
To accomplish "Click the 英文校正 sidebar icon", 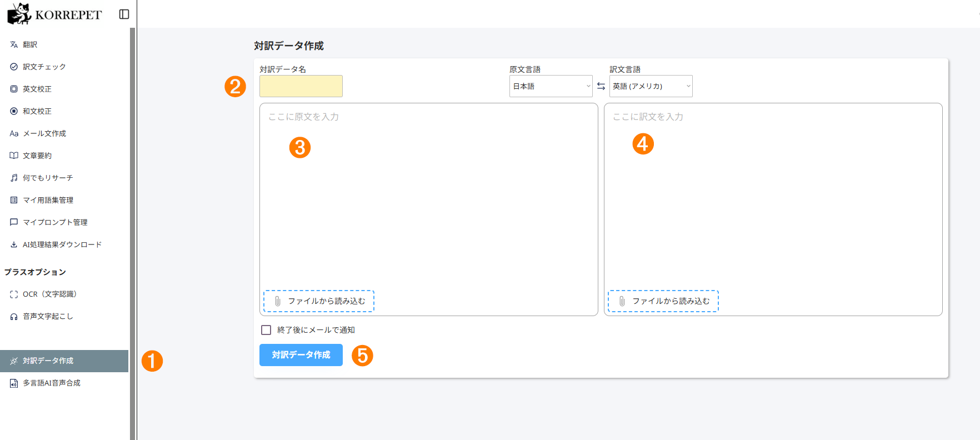I will pyautogui.click(x=14, y=89).
